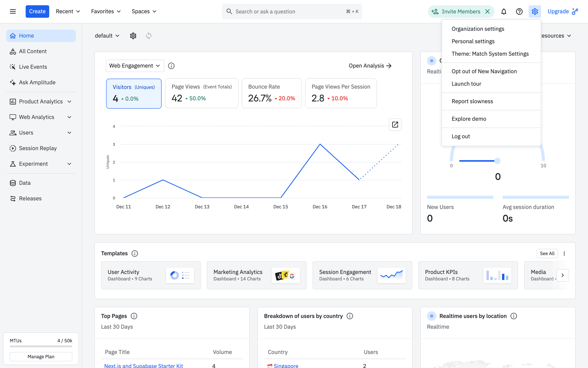
Task: Click the dashboard settings gear beside default
Action: [133, 36]
